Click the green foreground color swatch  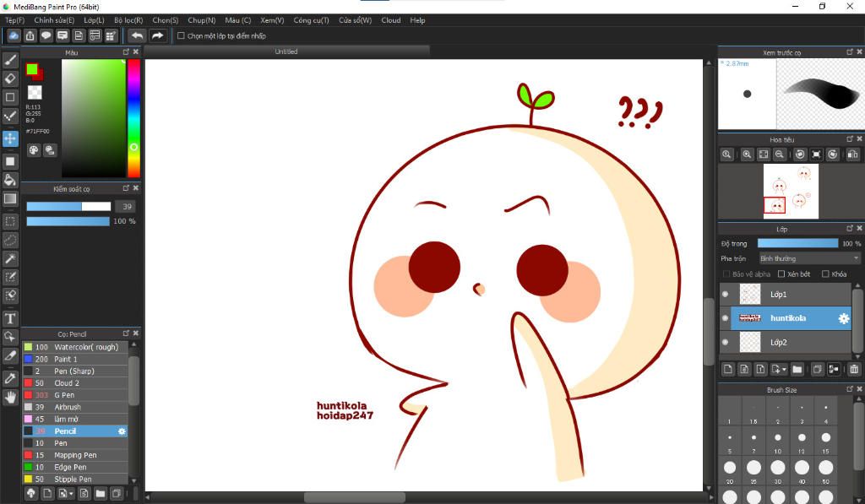click(32, 69)
